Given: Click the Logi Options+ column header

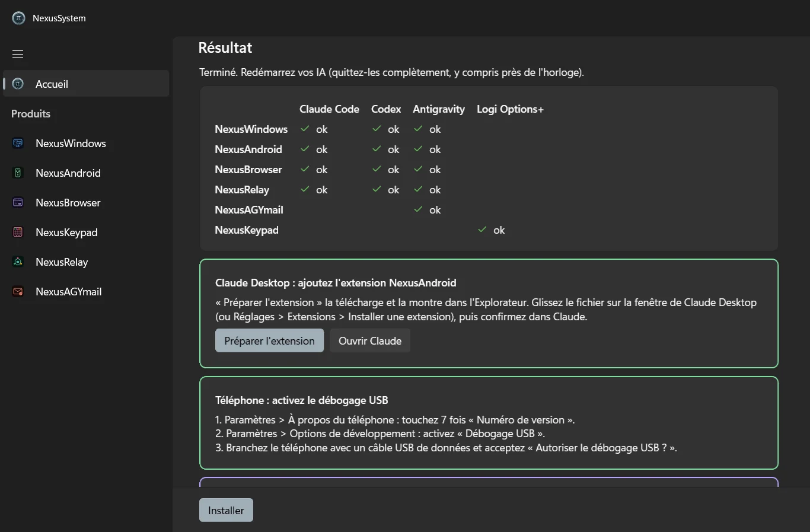Looking at the screenshot, I should coord(510,109).
